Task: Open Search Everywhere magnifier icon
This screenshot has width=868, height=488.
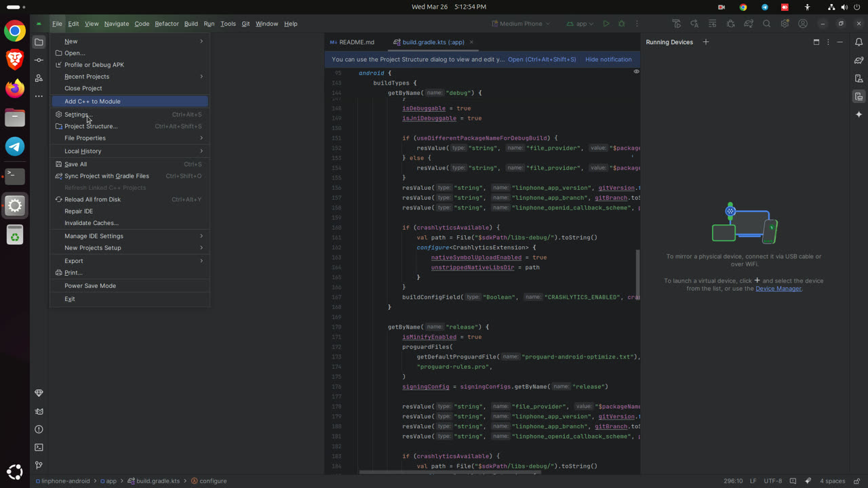Action: pyautogui.click(x=766, y=24)
